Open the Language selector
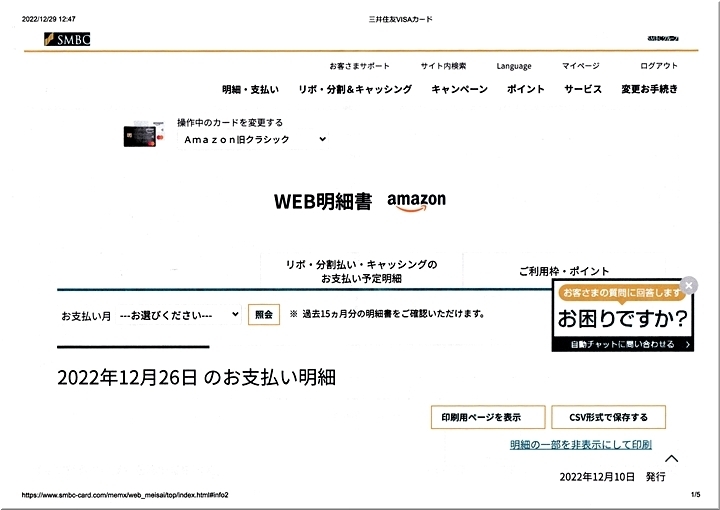 coord(514,66)
